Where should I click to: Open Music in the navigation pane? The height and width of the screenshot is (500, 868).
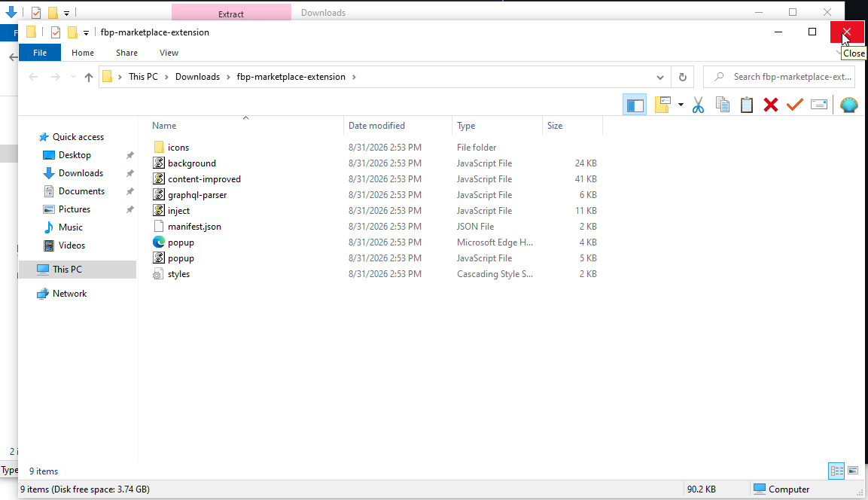pyautogui.click(x=70, y=227)
